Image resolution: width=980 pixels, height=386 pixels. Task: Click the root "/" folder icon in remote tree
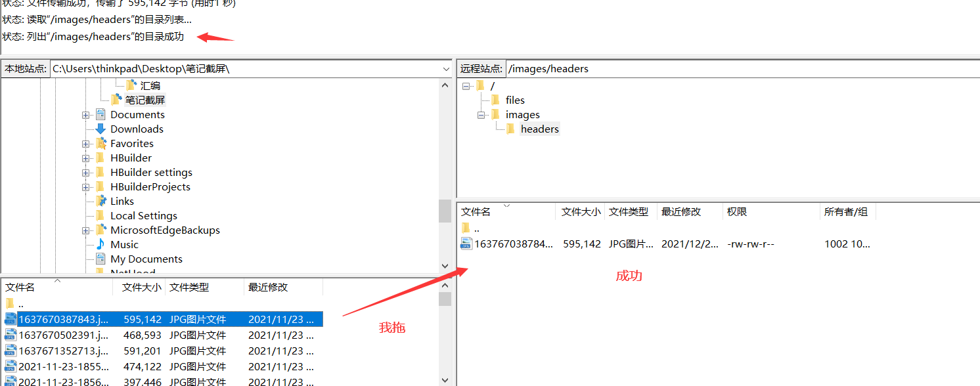(x=481, y=85)
